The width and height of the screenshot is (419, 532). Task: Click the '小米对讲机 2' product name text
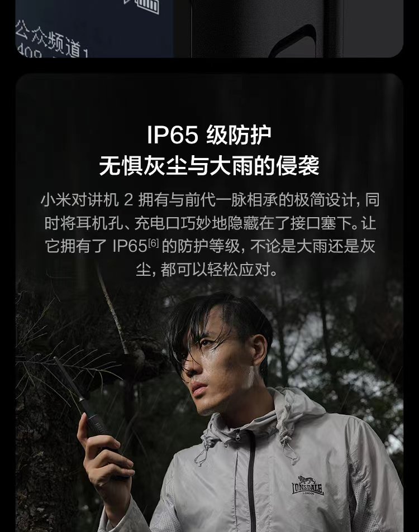click(x=87, y=200)
